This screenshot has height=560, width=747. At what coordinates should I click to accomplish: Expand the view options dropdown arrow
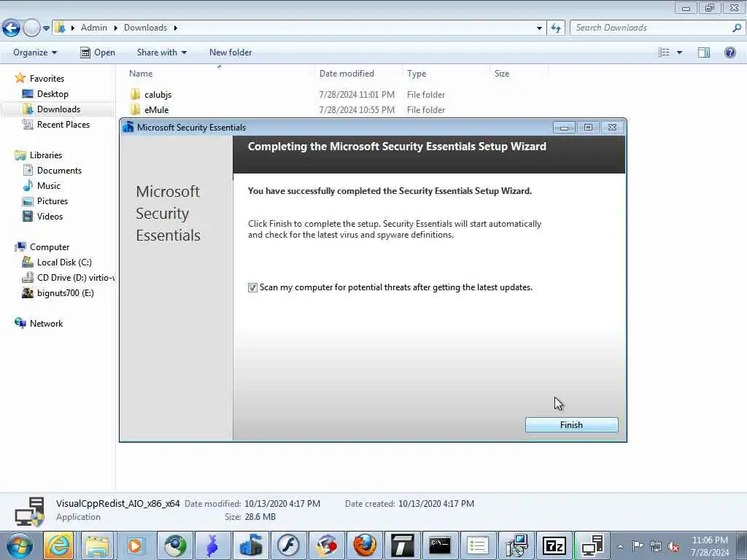[x=679, y=52]
